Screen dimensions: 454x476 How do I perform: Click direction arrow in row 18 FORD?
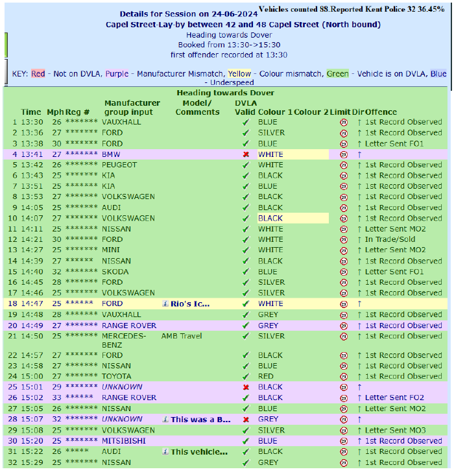[x=359, y=303]
